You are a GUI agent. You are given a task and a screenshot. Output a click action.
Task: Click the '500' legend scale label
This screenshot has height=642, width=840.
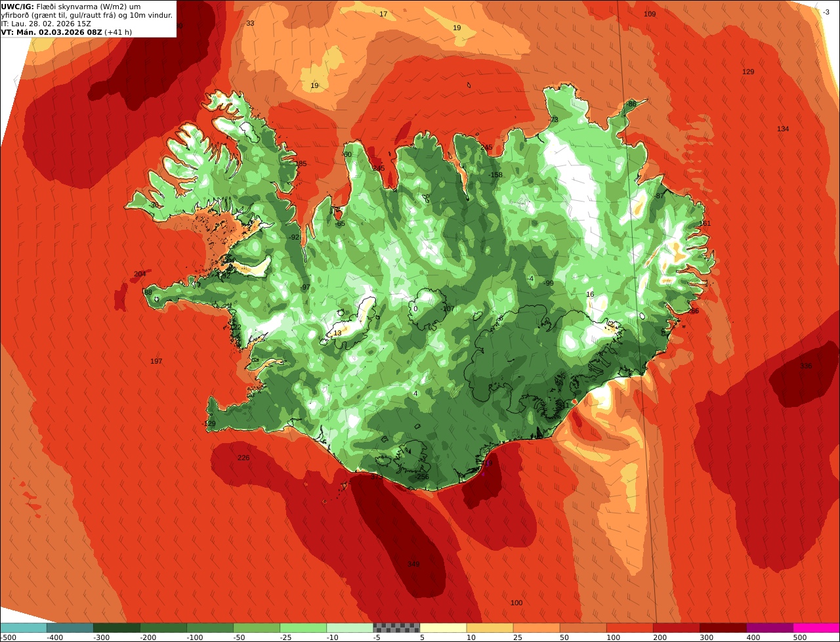click(800, 637)
